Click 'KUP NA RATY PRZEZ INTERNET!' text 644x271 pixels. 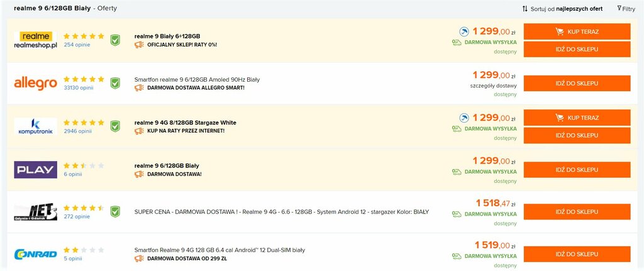pyautogui.click(x=186, y=131)
